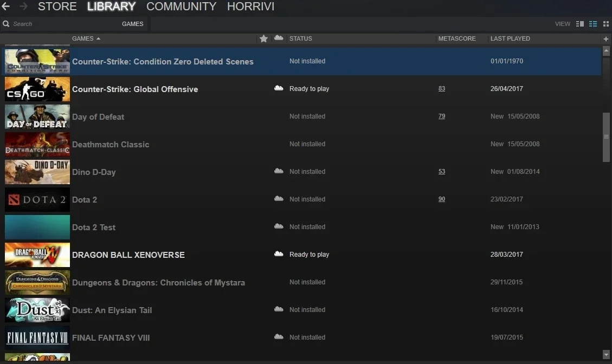The height and width of the screenshot is (364, 612).
Task: Select Dino D-Day title
Action: (x=94, y=172)
